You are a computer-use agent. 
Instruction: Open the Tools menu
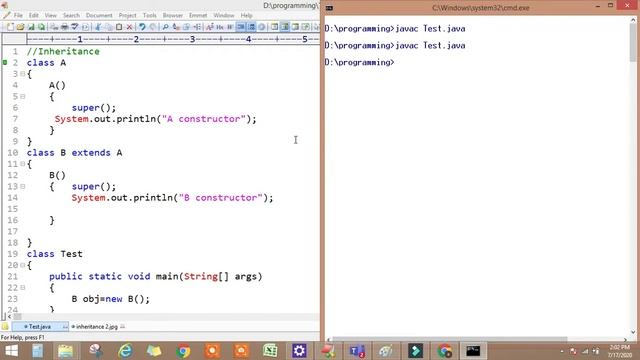click(149, 15)
